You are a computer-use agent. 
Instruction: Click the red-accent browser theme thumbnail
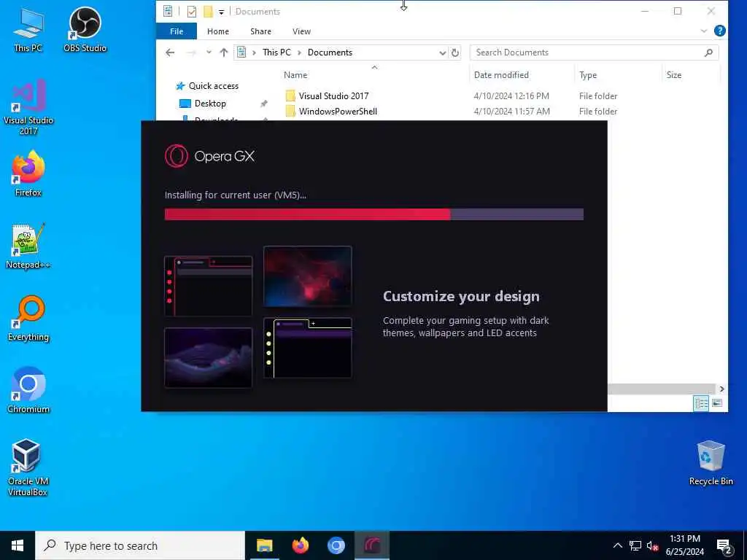pos(208,286)
